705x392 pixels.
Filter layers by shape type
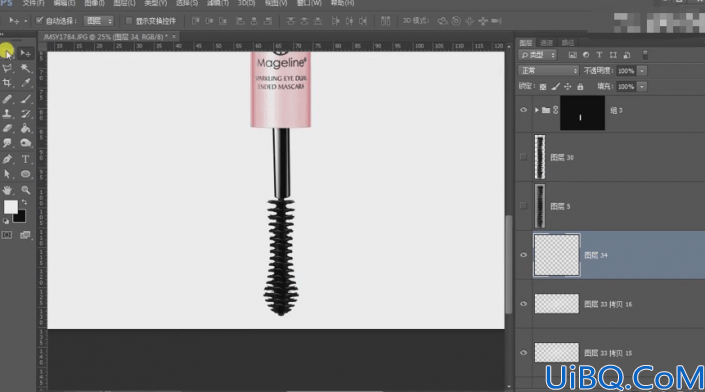point(613,55)
